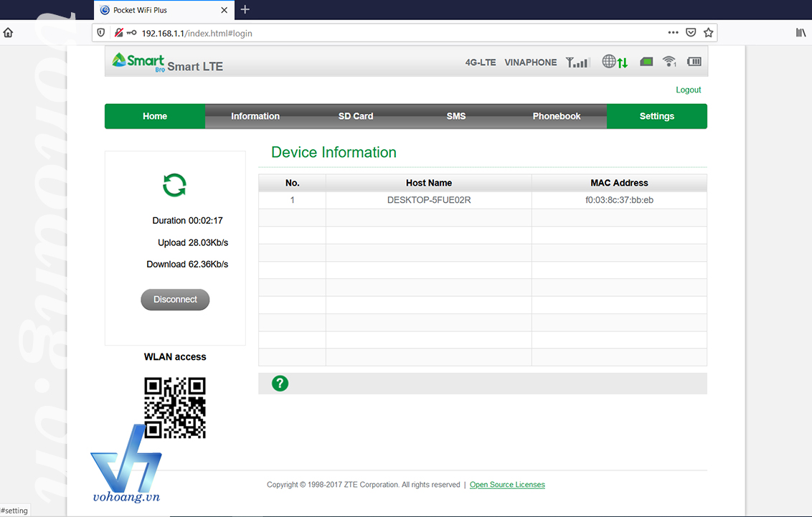Screen dimensions: 812x517
Task: Open the Firefox library icon
Action: pos(801,32)
